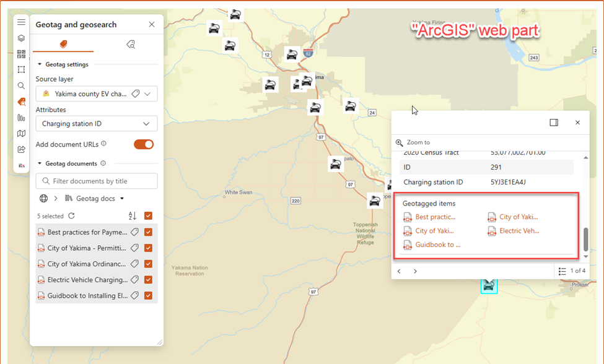
Task: Open the folded map icon in the sidebar
Action: click(21, 134)
